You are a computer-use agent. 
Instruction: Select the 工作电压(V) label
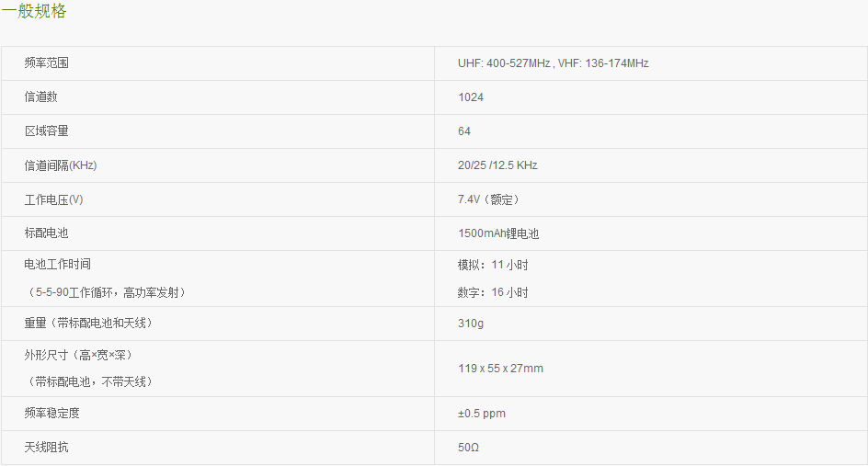(53, 199)
